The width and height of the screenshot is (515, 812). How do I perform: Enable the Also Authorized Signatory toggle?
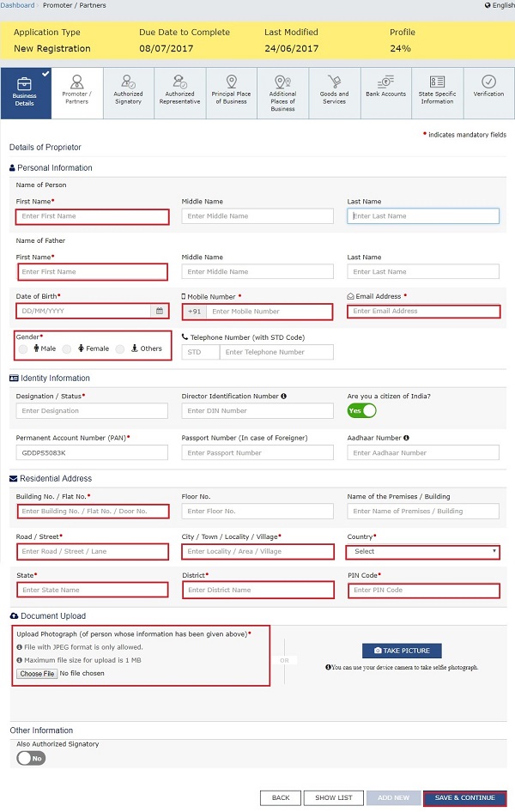[31, 758]
